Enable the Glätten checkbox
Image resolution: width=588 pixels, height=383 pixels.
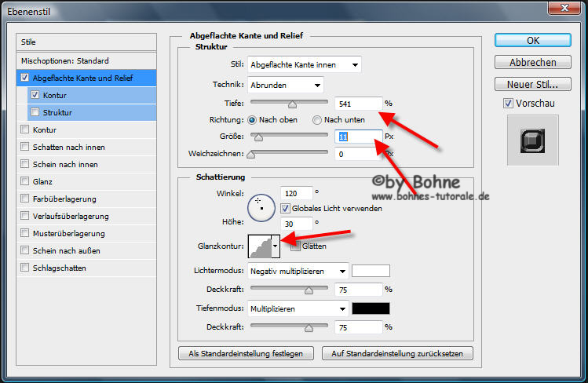coord(294,246)
